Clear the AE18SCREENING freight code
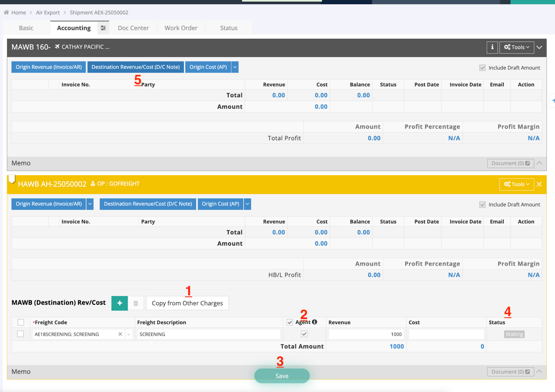The width and height of the screenshot is (555, 392). [x=120, y=334]
